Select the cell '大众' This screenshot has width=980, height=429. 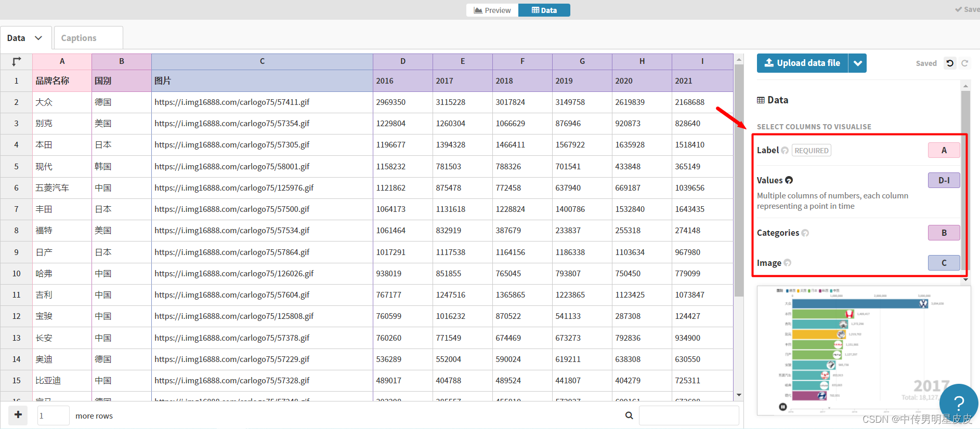62,102
